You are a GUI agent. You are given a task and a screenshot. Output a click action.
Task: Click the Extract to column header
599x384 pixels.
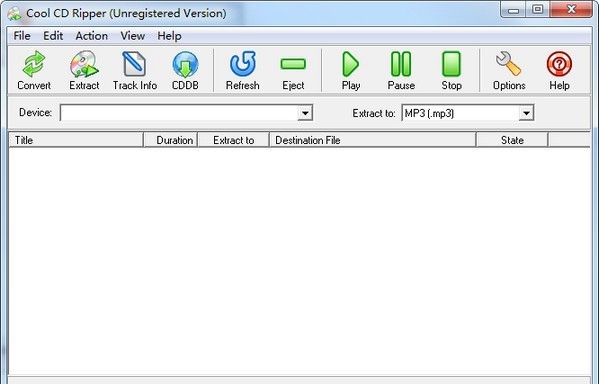[x=233, y=140]
